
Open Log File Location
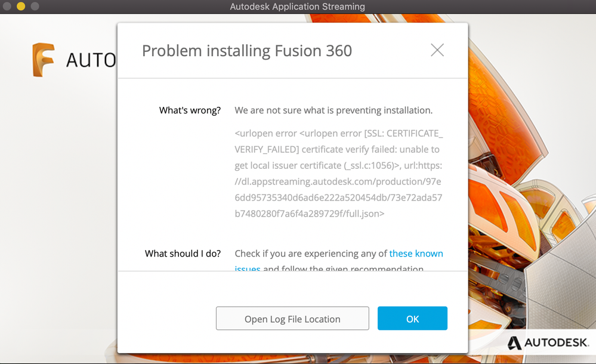tap(292, 319)
